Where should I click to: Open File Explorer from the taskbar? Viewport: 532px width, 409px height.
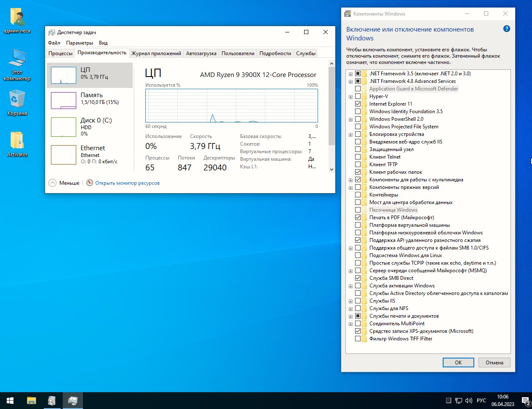click(x=31, y=401)
